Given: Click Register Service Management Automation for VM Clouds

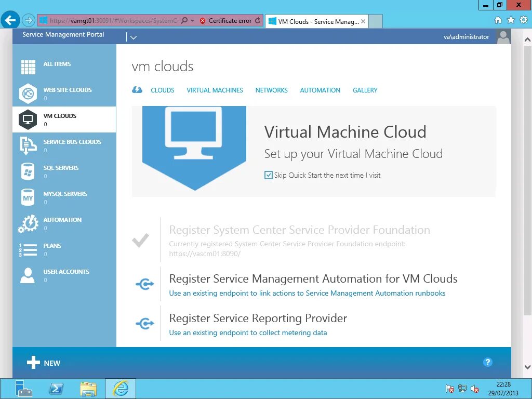Looking at the screenshot, I should tap(313, 278).
